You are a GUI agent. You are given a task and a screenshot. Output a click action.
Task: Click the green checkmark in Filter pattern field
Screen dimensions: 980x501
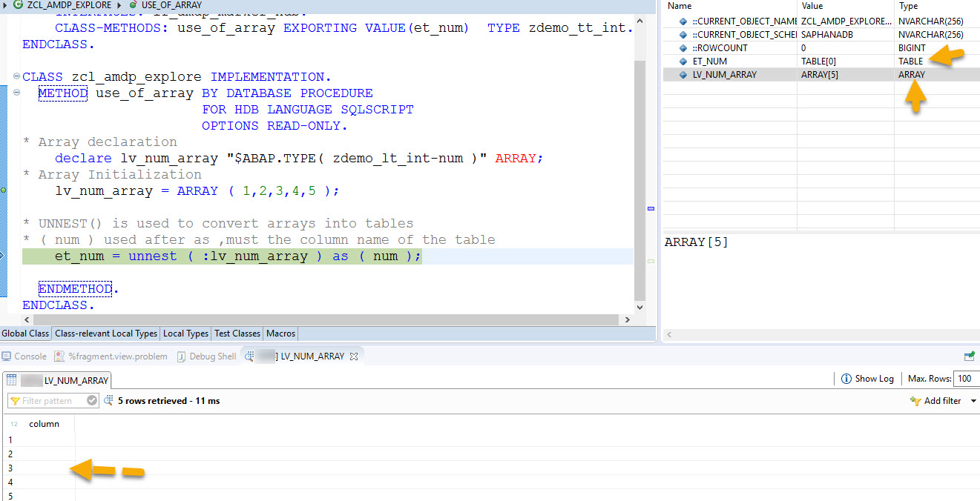coord(91,399)
